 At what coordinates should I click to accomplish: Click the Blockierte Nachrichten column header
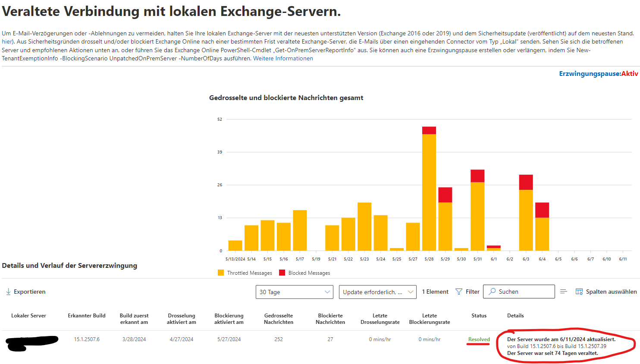[330, 319]
